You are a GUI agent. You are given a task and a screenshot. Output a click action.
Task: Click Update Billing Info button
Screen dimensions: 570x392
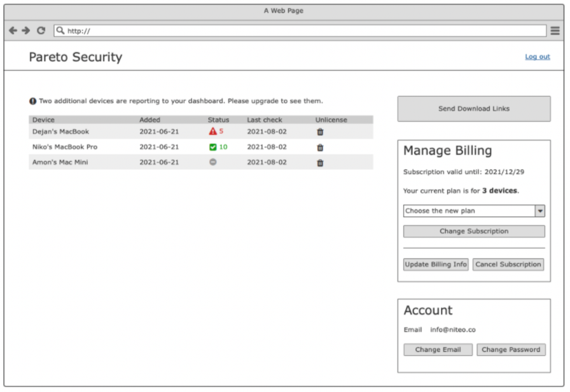436,264
